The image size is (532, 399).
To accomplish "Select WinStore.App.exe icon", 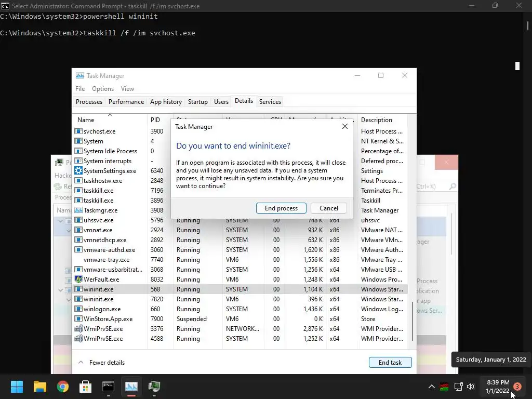I will [x=78, y=318].
